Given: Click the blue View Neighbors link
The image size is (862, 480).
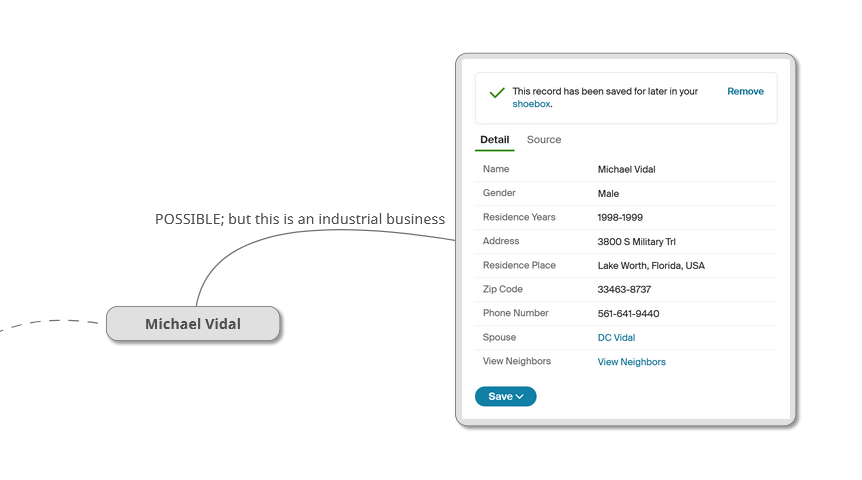Looking at the screenshot, I should point(631,362).
